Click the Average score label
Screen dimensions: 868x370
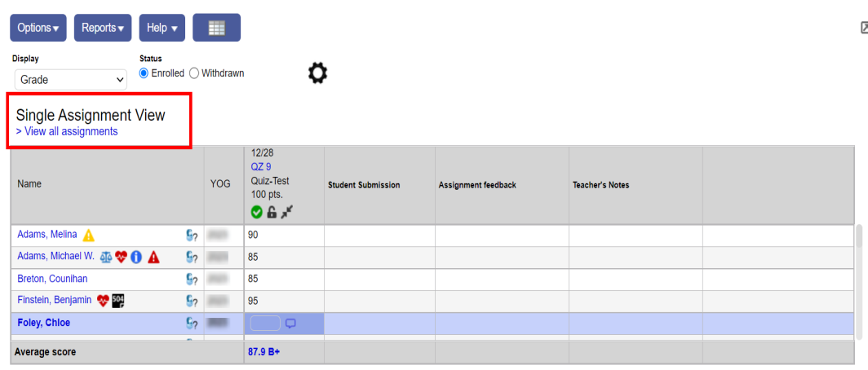tap(46, 352)
